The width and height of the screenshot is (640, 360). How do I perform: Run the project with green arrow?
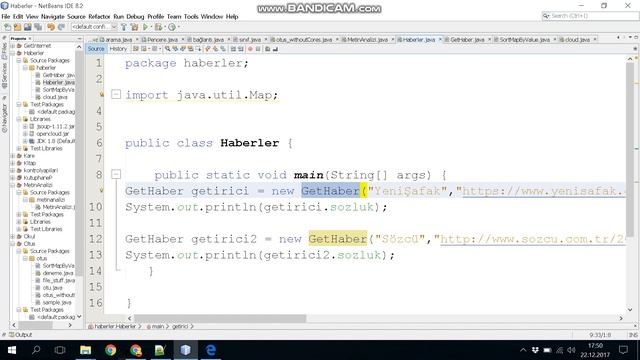[x=145, y=27]
